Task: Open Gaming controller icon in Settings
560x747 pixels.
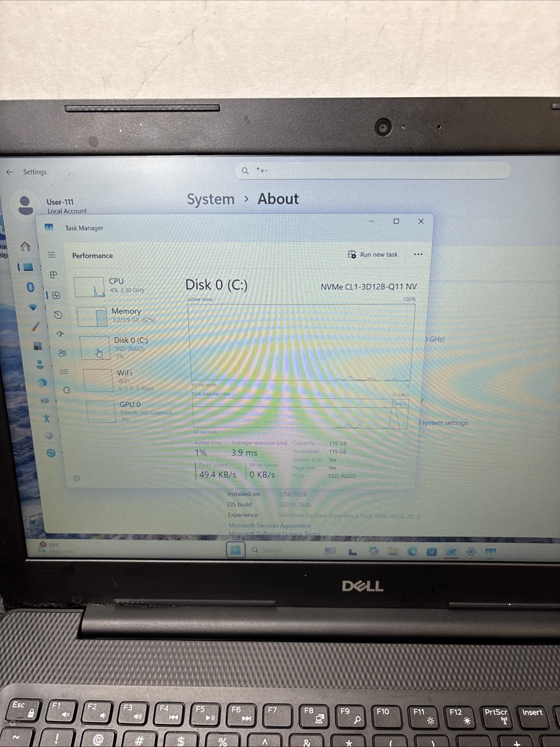Action: click(x=44, y=400)
